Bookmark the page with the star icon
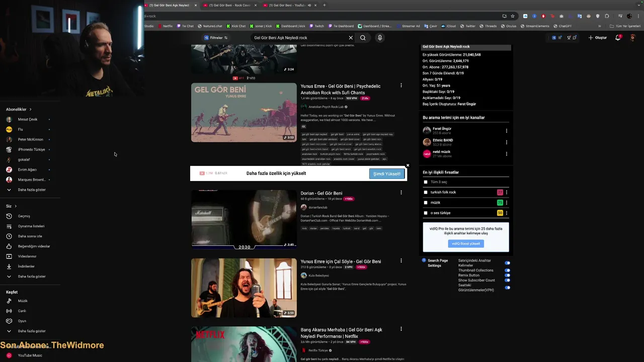This screenshot has width=644, height=362. [x=513, y=16]
